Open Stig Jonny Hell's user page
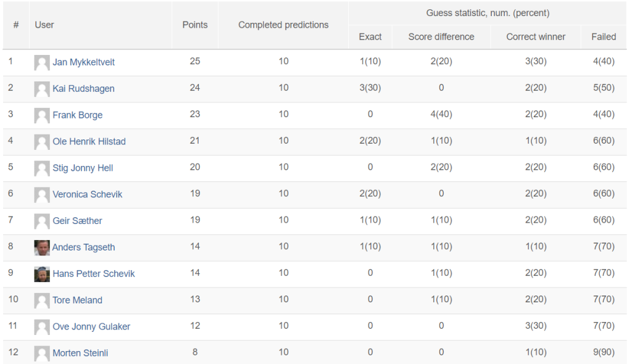 click(x=83, y=168)
